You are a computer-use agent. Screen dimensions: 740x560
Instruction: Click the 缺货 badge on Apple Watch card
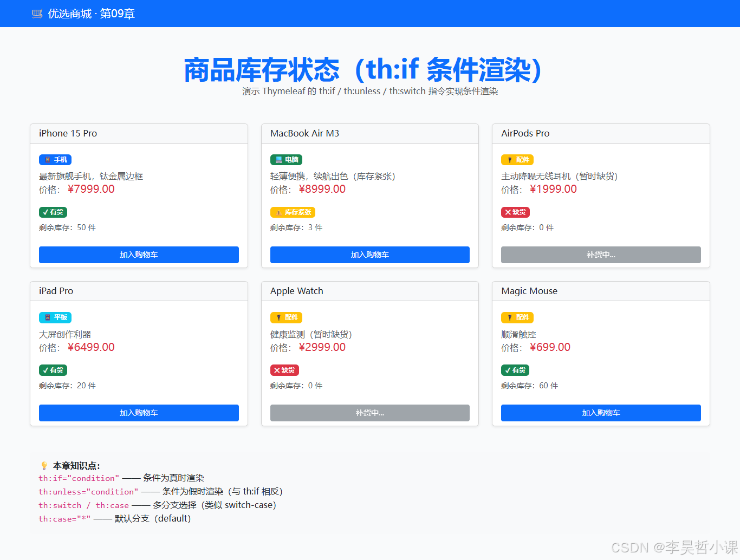coord(284,370)
